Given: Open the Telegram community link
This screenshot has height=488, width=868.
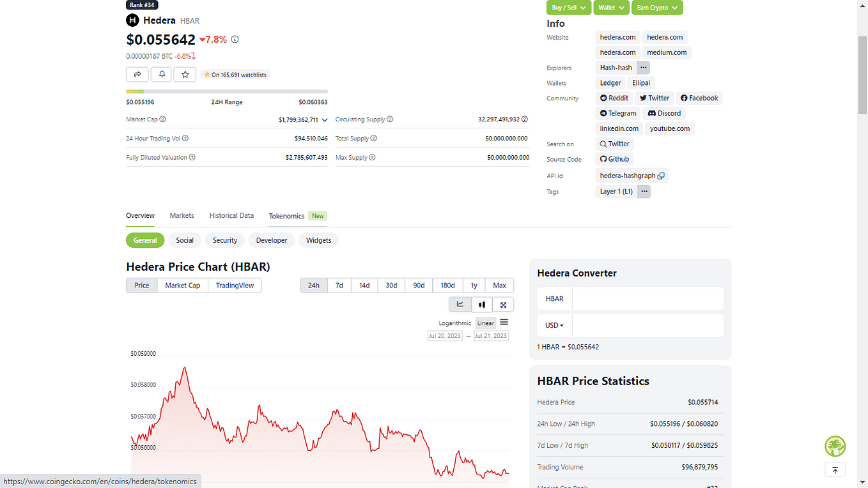Looking at the screenshot, I should click(x=618, y=114).
